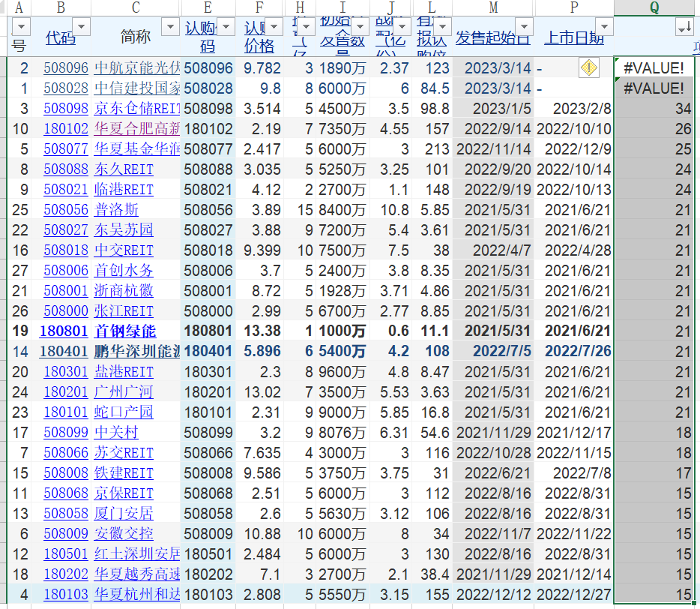Open the filter dropdown in column A
700x609 pixels.
pyautogui.click(x=20, y=28)
